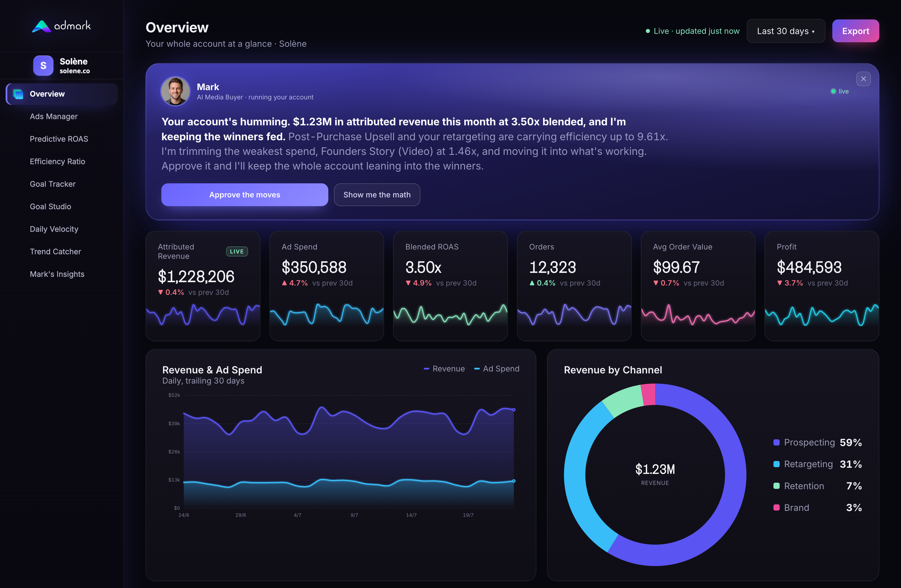901x588 pixels.
Task: Click the Solène account avatar S
Action: 43,66
